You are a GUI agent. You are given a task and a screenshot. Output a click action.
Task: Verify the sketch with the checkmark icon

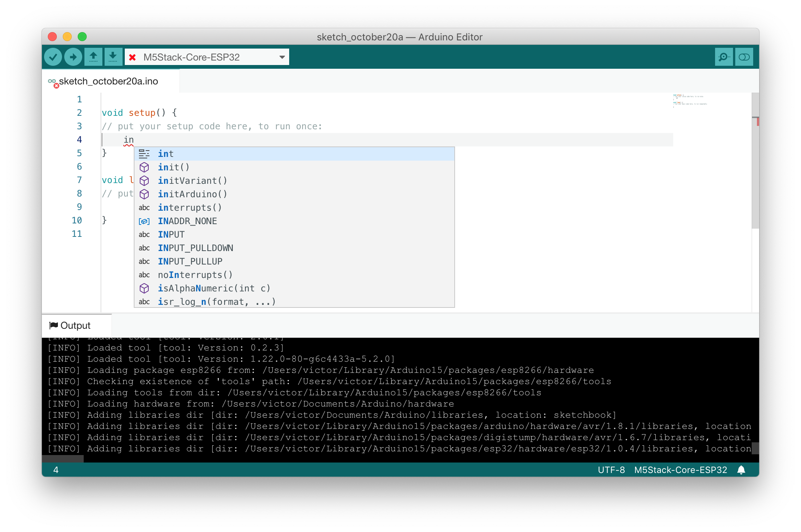point(53,56)
